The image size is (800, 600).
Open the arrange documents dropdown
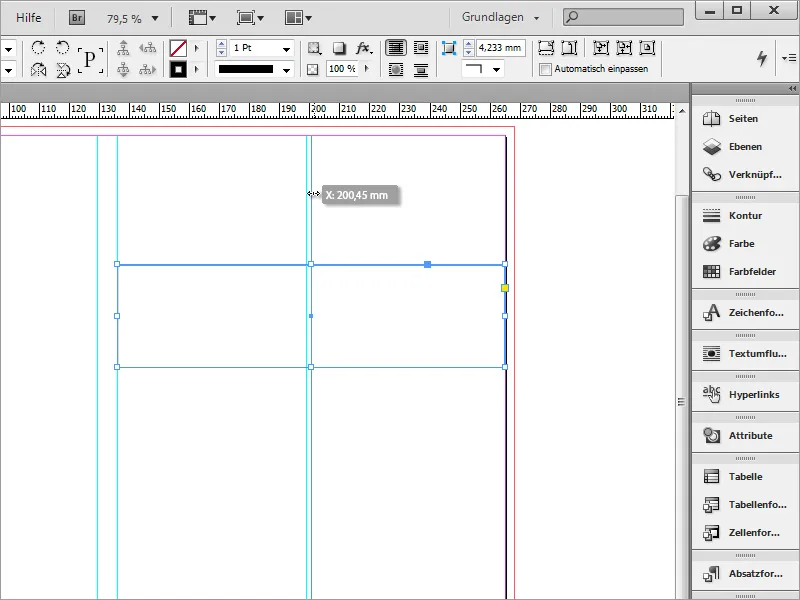click(x=298, y=18)
